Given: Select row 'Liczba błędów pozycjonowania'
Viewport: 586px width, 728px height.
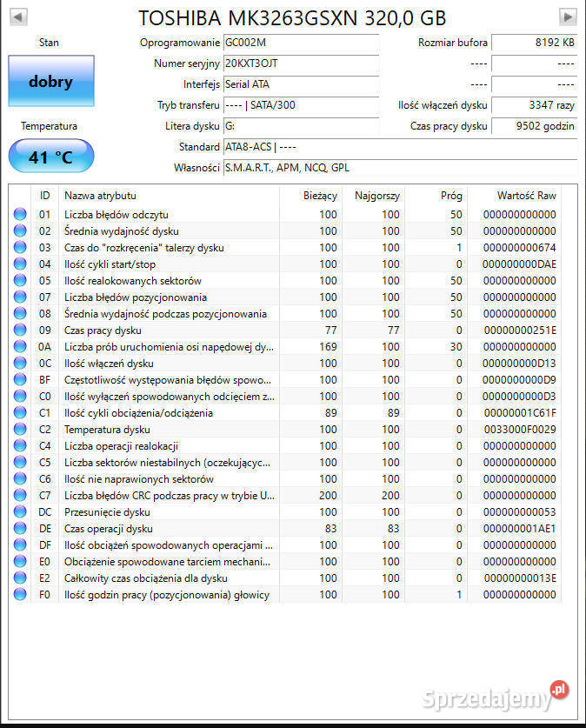Looking at the screenshot, I should pyautogui.click(x=285, y=297).
